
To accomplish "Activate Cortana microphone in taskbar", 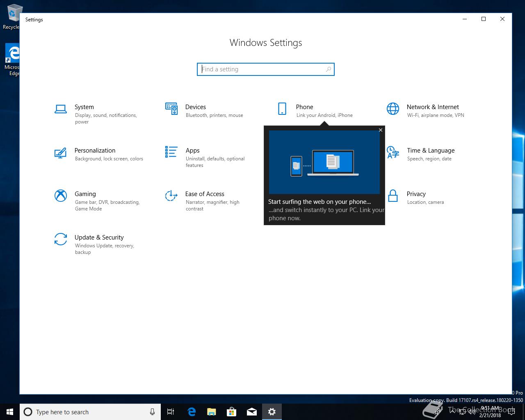I will click(x=152, y=412).
